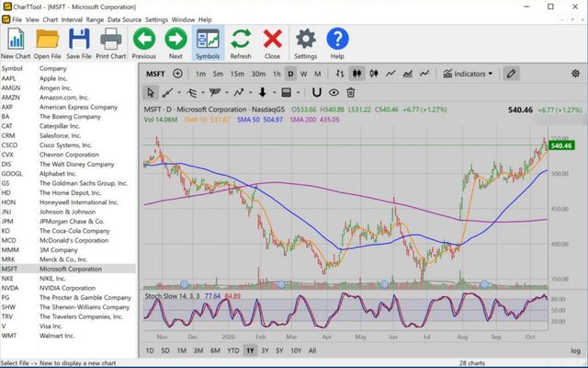Set the range to All
Image resolution: width=588 pixels, height=368 pixels.
tap(312, 351)
